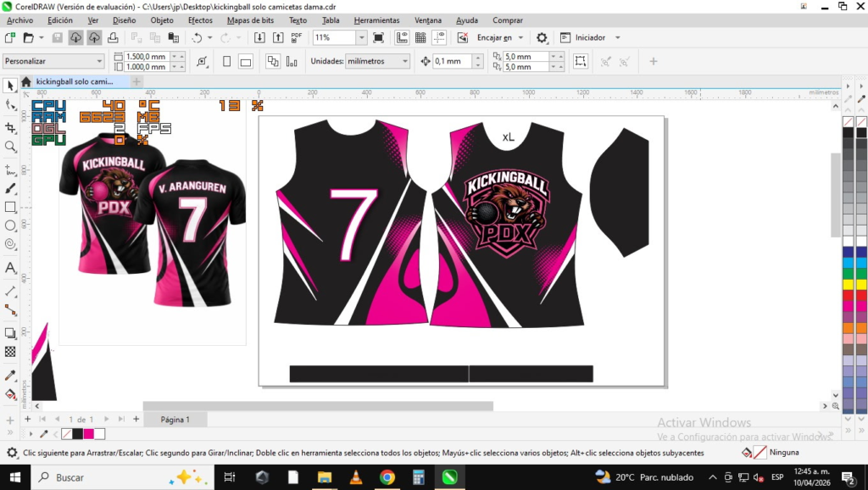This screenshot has width=868, height=490.
Task: Select the Ellipse tool
Action: click(10, 226)
